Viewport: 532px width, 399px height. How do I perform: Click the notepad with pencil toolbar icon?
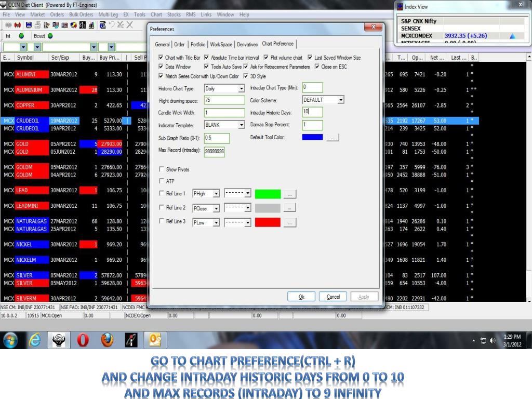pyautogui.click(x=46, y=25)
